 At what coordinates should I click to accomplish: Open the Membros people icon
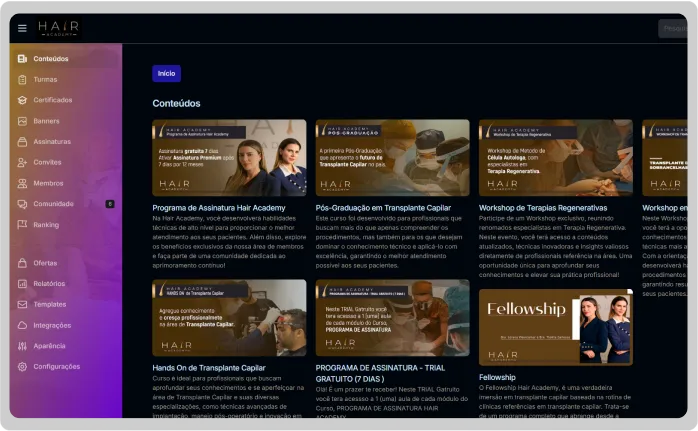pyautogui.click(x=22, y=183)
